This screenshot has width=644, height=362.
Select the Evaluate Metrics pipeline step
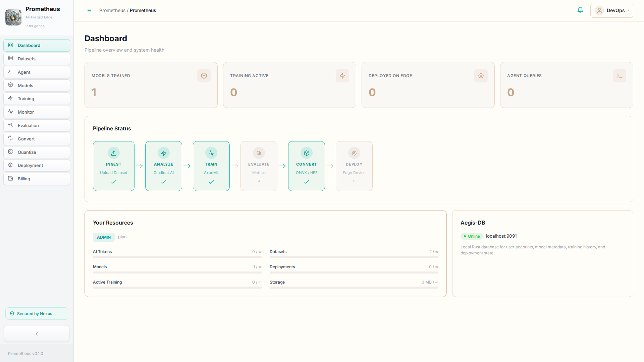259,166
